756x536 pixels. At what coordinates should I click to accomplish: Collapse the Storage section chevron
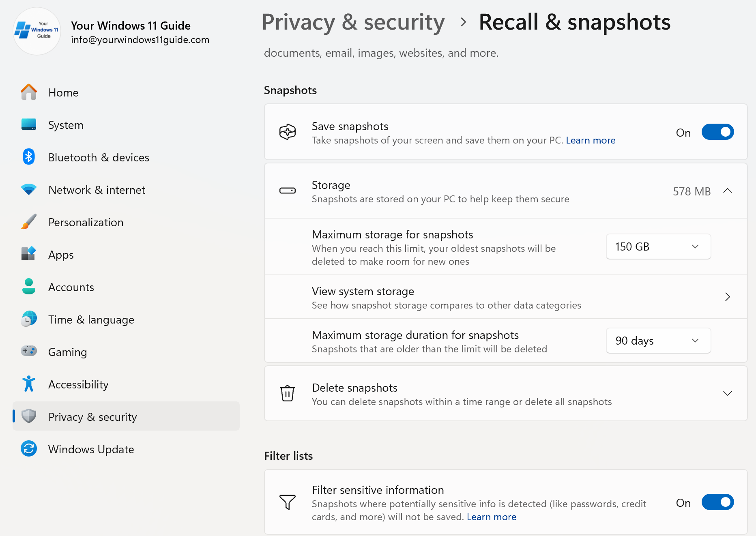pyautogui.click(x=727, y=191)
